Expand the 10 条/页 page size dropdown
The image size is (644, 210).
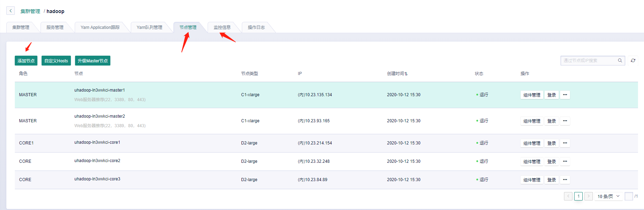point(608,196)
